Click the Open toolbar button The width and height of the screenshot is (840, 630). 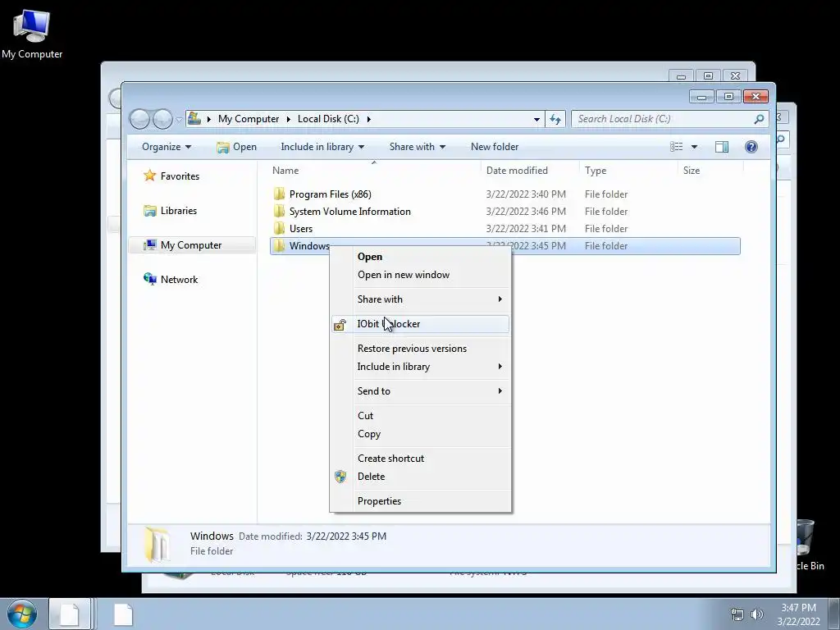[x=236, y=147]
